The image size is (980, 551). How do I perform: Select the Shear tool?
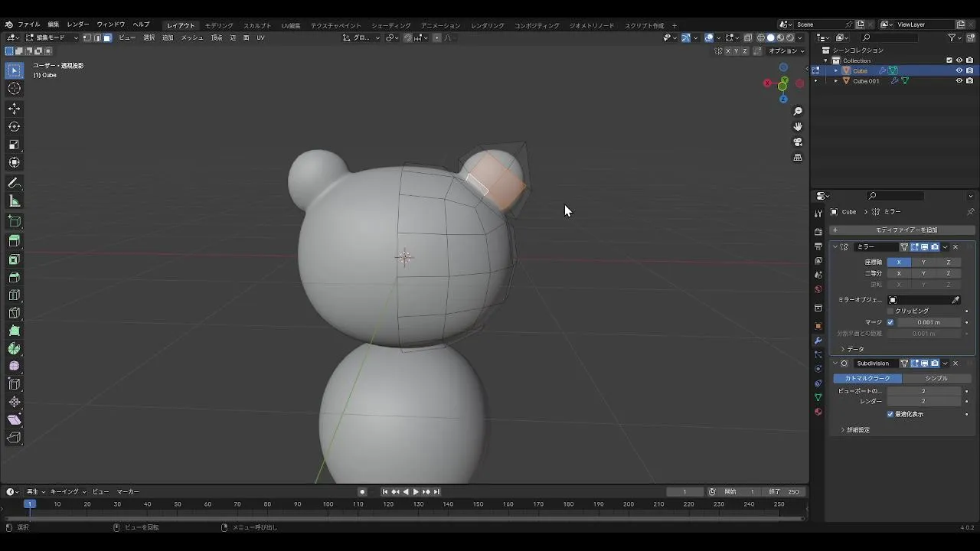click(15, 420)
